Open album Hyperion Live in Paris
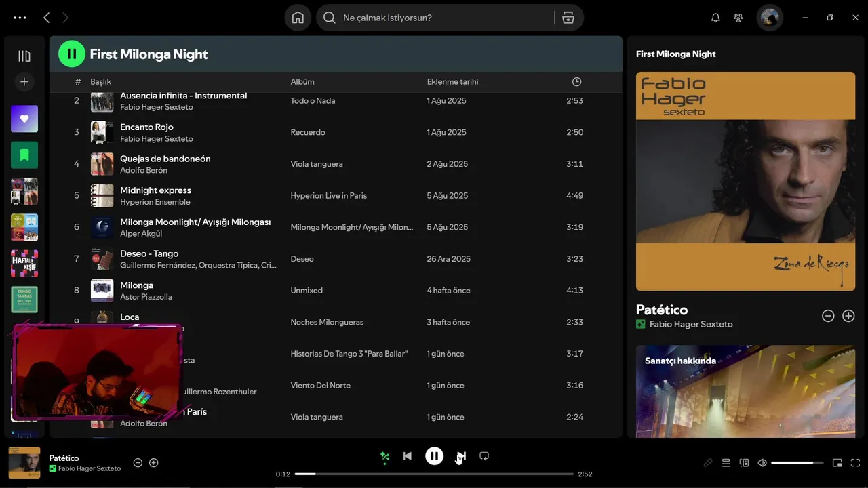Viewport: 868px width, 488px height. click(x=328, y=195)
